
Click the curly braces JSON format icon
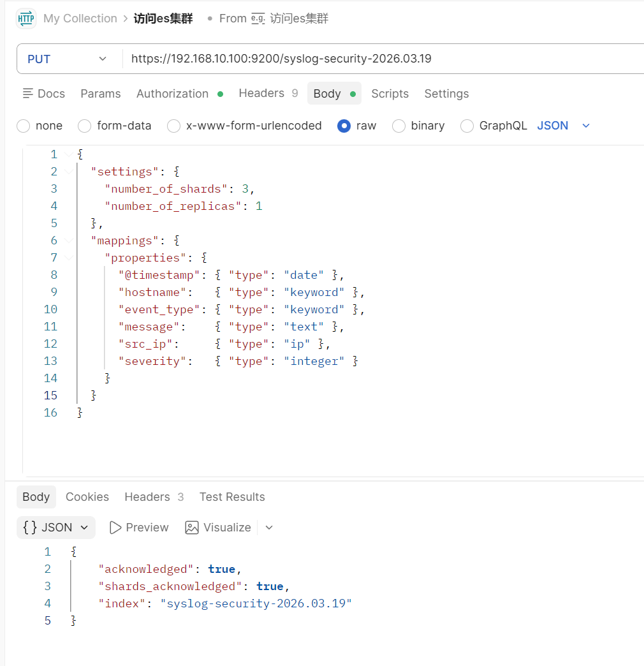(30, 528)
